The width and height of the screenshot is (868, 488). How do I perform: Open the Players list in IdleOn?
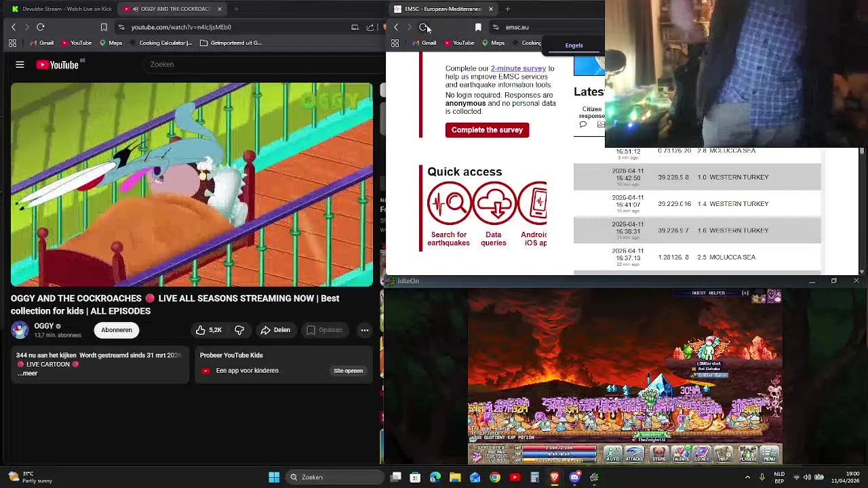tap(748, 454)
